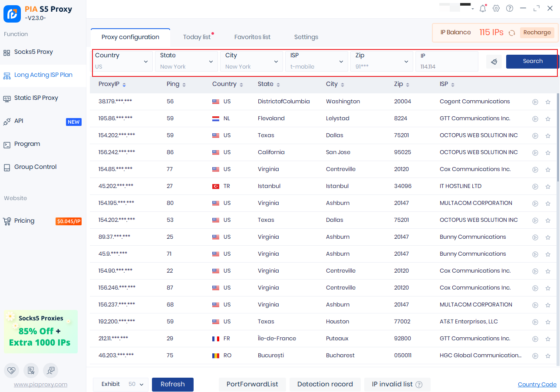Image resolution: width=560 pixels, height=392 pixels.
Task: Switch to the Today list tab
Action: pos(197,37)
